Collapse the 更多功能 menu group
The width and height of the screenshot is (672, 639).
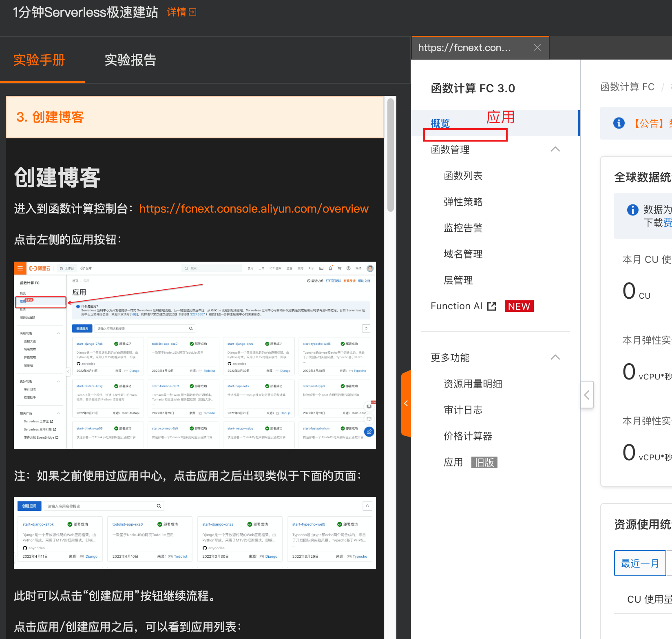coord(555,357)
